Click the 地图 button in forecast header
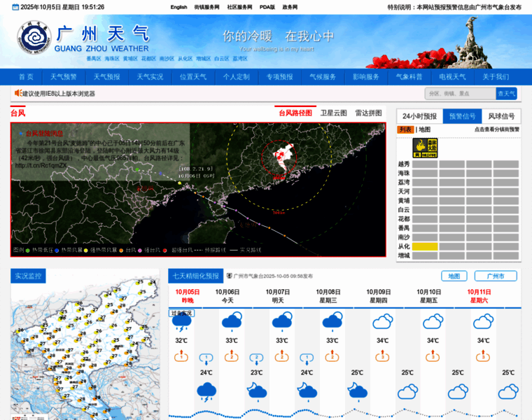 point(454,276)
